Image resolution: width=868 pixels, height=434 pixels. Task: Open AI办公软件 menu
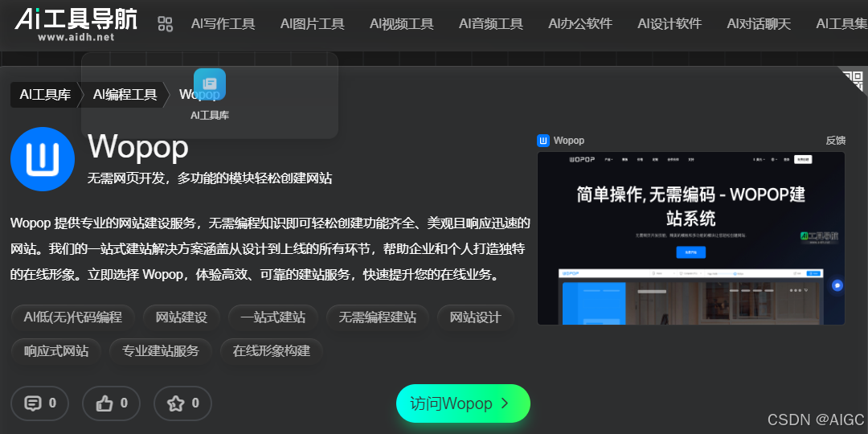coord(580,24)
